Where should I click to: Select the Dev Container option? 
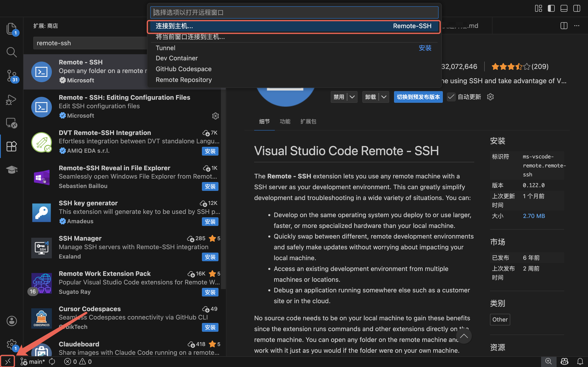tap(177, 58)
